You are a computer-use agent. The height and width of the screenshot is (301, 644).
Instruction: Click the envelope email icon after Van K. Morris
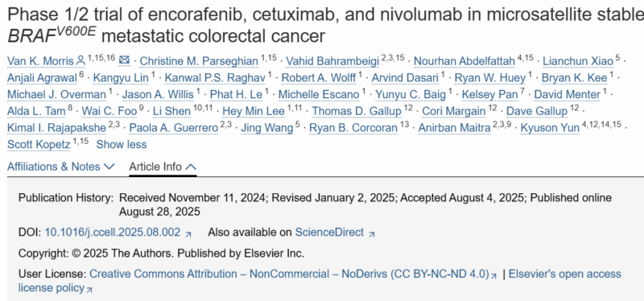click(x=124, y=61)
